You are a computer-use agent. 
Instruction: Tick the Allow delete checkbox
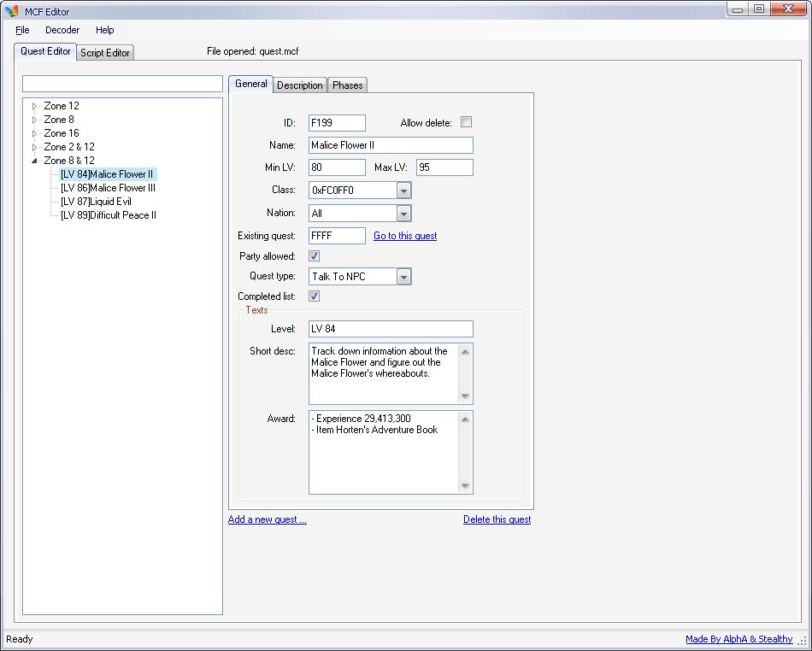[467, 122]
